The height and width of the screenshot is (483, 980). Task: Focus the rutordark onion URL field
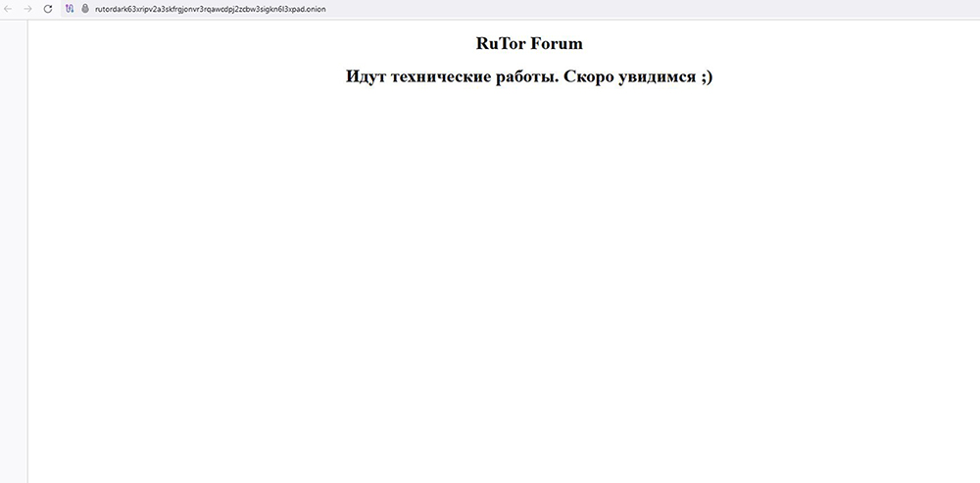click(x=196, y=8)
